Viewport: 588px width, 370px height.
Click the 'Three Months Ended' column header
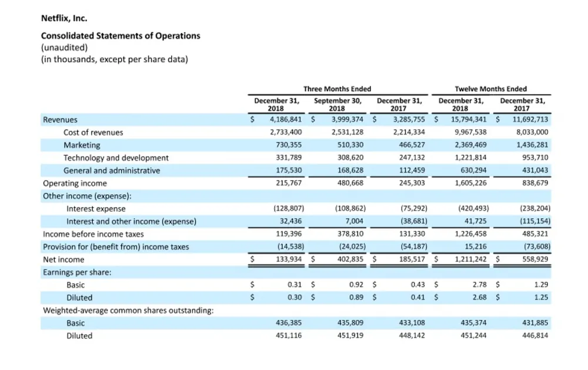pyautogui.click(x=337, y=89)
